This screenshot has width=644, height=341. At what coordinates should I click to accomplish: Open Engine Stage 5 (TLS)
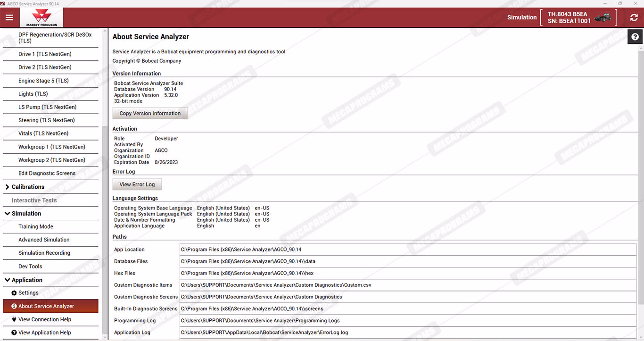51,81
